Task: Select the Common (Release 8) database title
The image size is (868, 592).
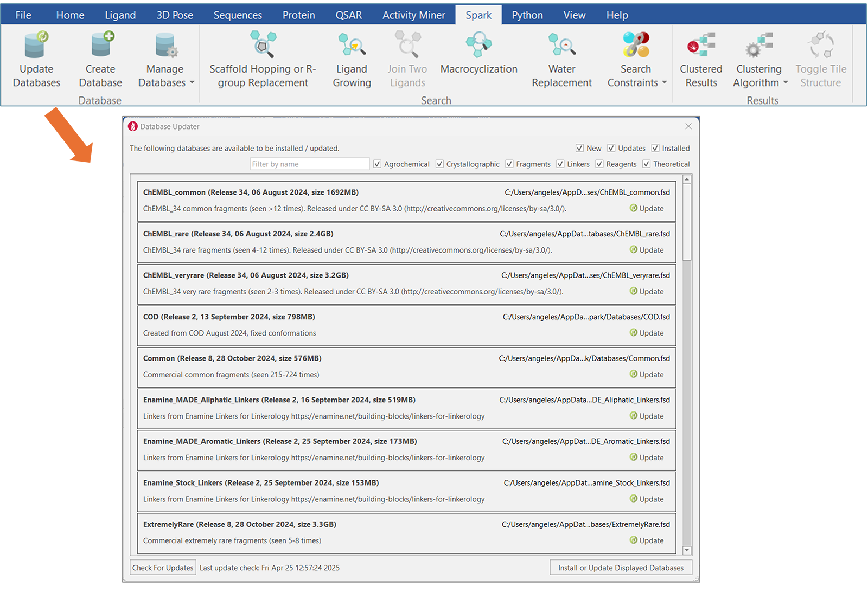Action: pos(232,358)
